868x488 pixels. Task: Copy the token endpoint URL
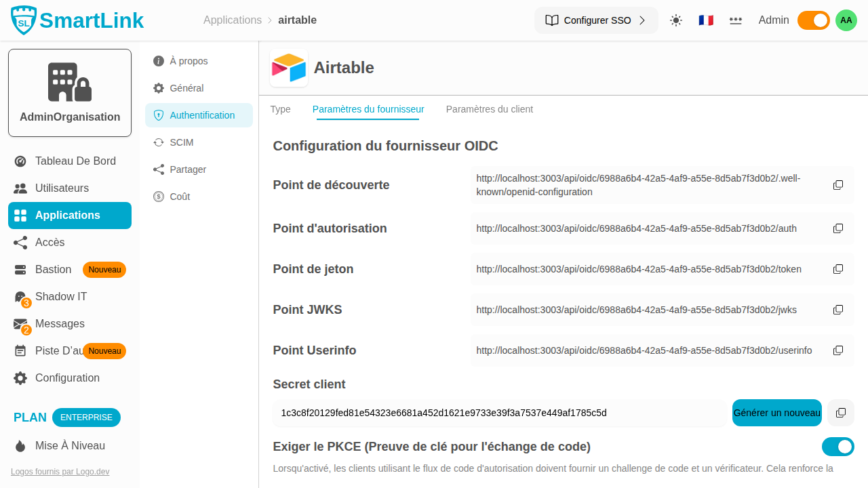[x=838, y=269]
